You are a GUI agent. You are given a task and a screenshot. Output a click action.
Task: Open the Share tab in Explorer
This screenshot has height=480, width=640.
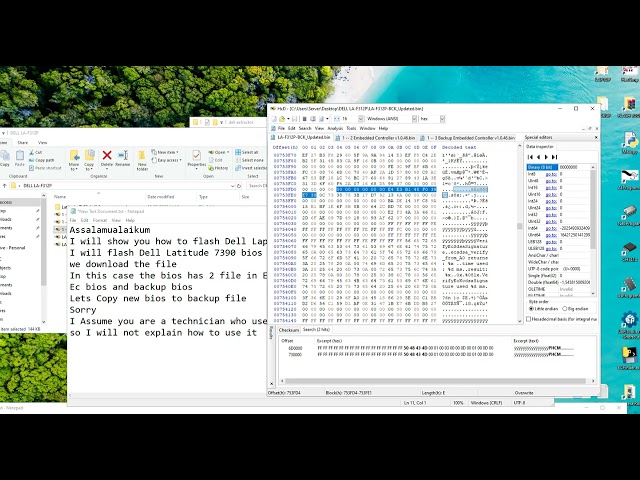coord(22,142)
